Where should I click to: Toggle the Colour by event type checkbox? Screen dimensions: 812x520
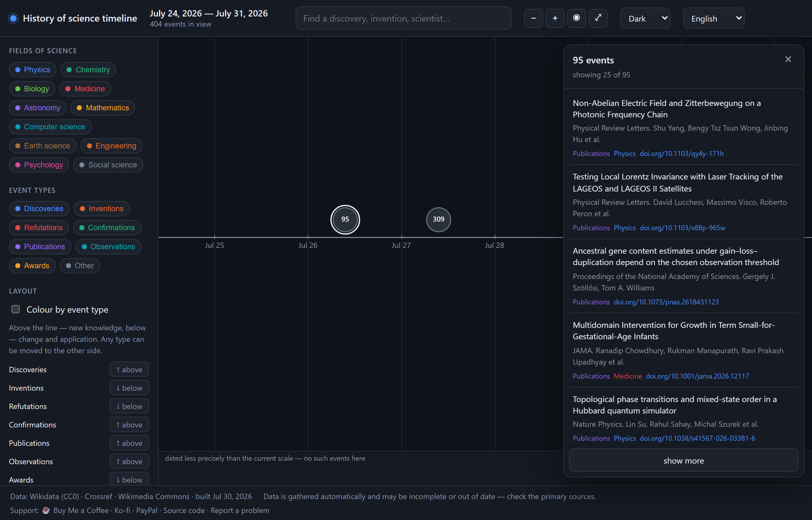pyautogui.click(x=16, y=309)
